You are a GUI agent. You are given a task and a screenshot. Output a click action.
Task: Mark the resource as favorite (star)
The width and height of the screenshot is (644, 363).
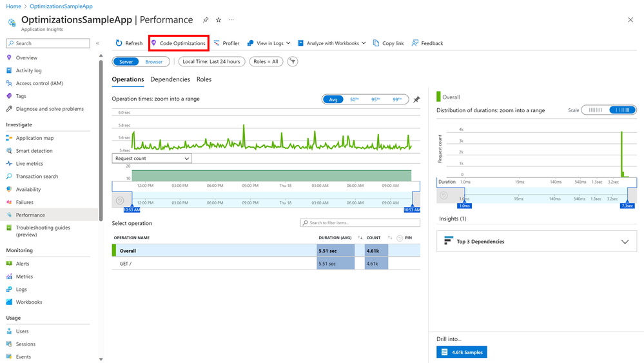[219, 20]
